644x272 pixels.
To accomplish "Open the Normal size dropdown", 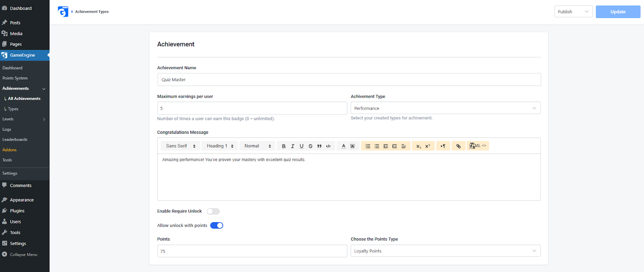I will tap(258, 146).
